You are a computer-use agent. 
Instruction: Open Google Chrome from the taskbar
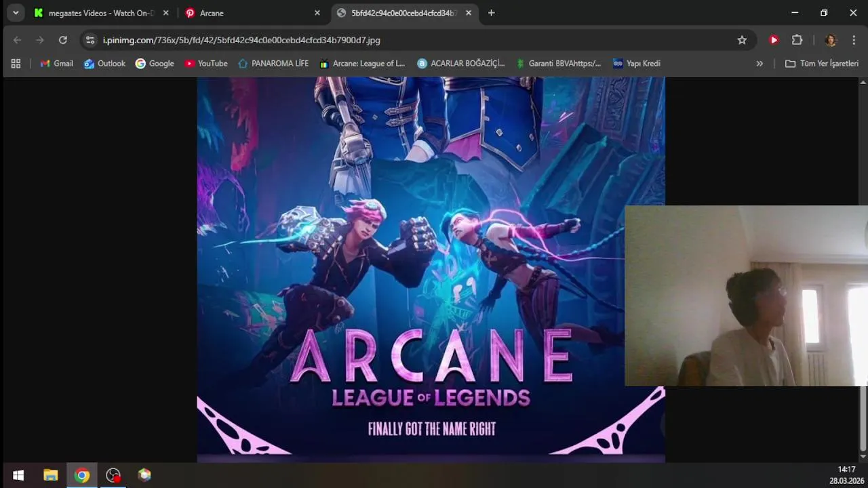(x=82, y=475)
